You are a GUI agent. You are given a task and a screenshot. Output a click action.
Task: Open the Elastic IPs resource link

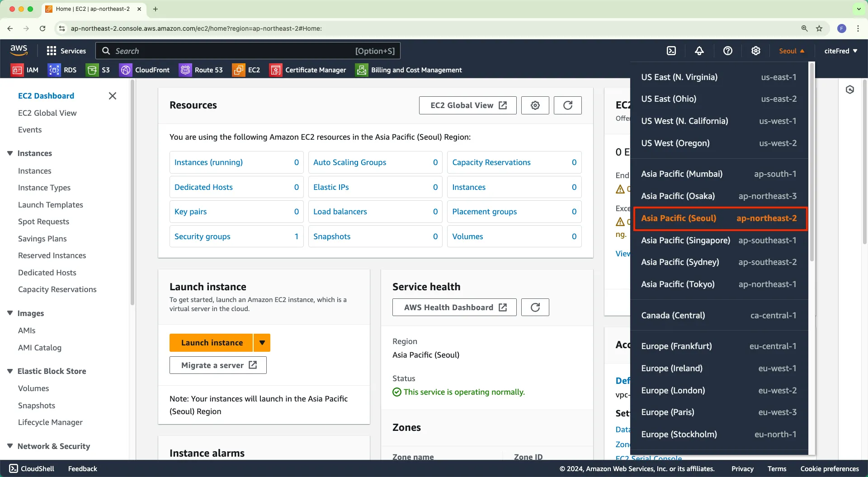click(x=331, y=187)
